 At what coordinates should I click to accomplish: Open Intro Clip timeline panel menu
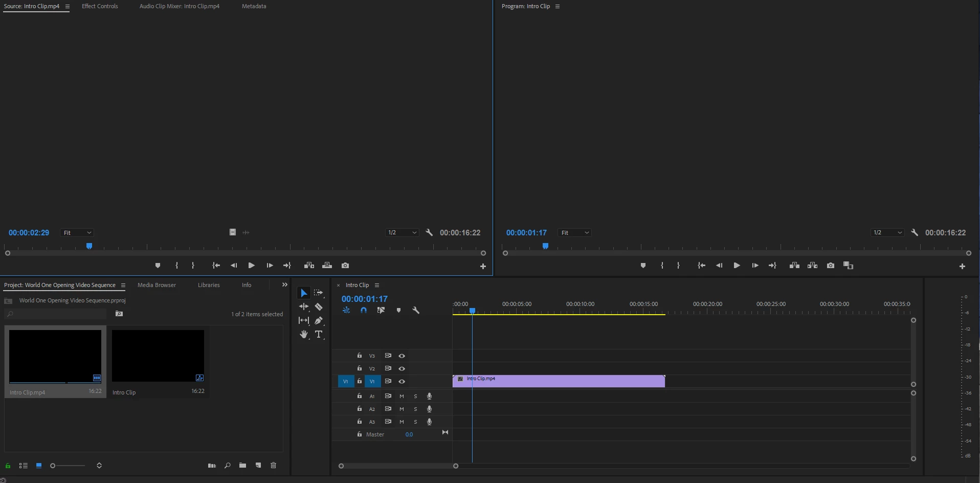pyautogui.click(x=377, y=286)
